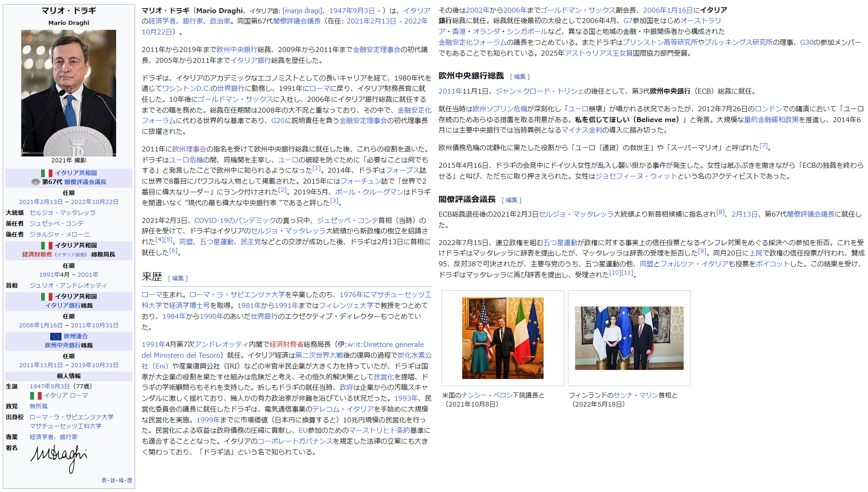Open フィレンツェ大学 link

point(346,306)
